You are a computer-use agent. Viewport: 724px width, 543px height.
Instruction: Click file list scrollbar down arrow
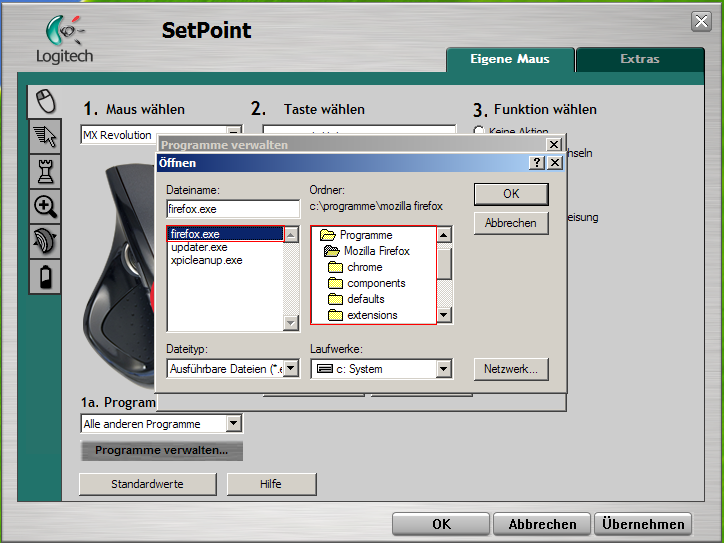point(291,322)
